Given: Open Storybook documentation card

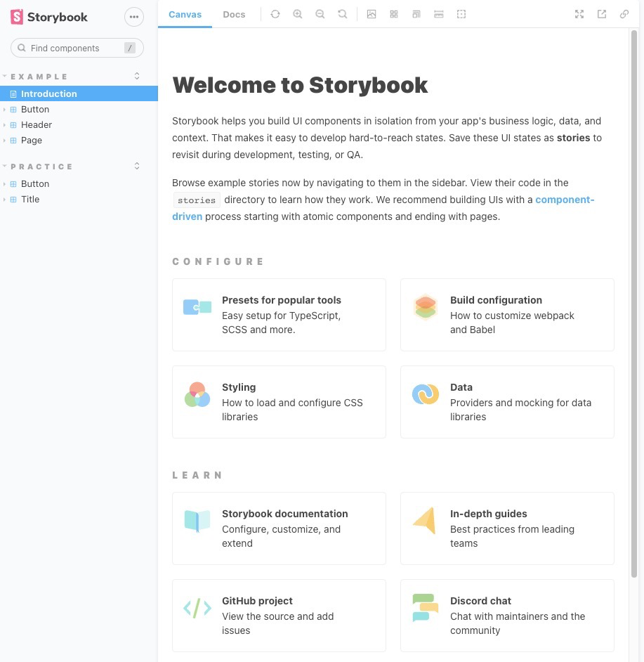Looking at the screenshot, I should pos(279,528).
